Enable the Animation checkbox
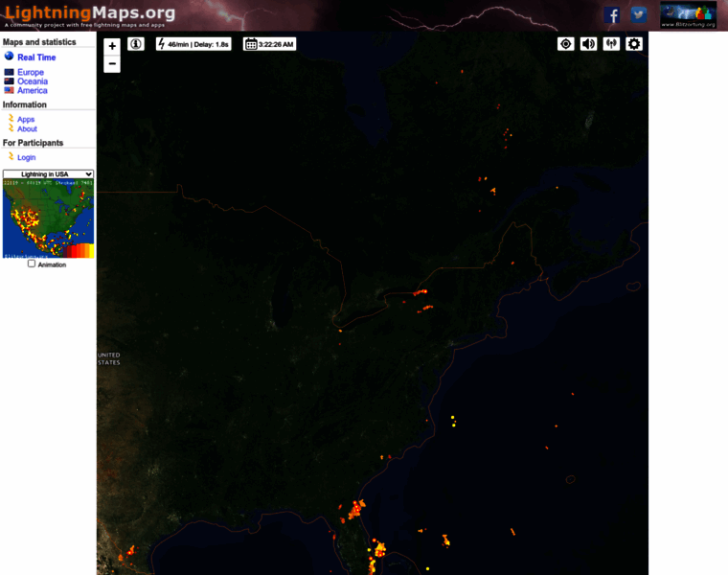 [32, 264]
